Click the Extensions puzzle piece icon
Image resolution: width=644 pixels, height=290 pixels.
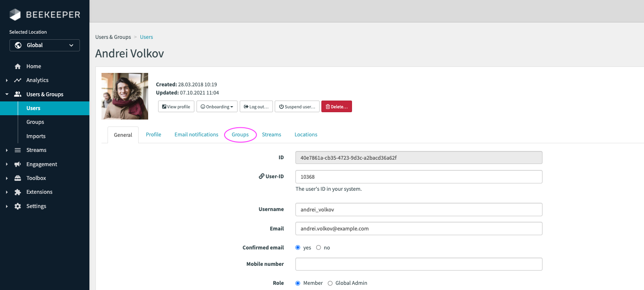pos(18,192)
